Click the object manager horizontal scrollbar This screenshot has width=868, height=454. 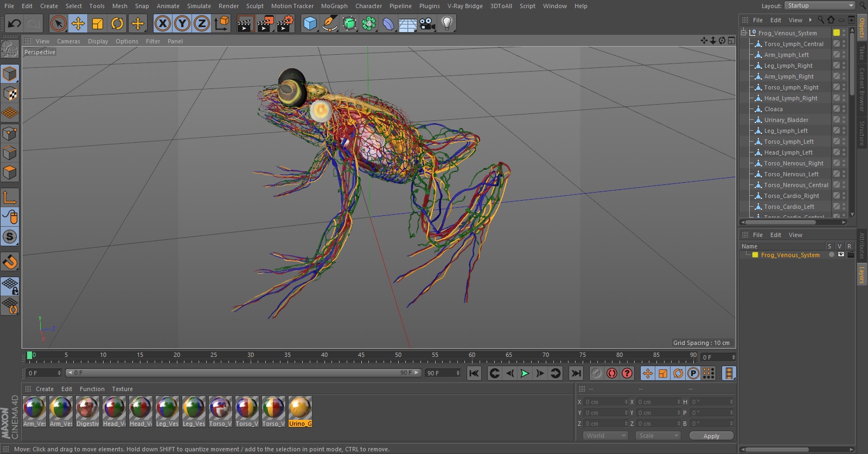click(780, 222)
